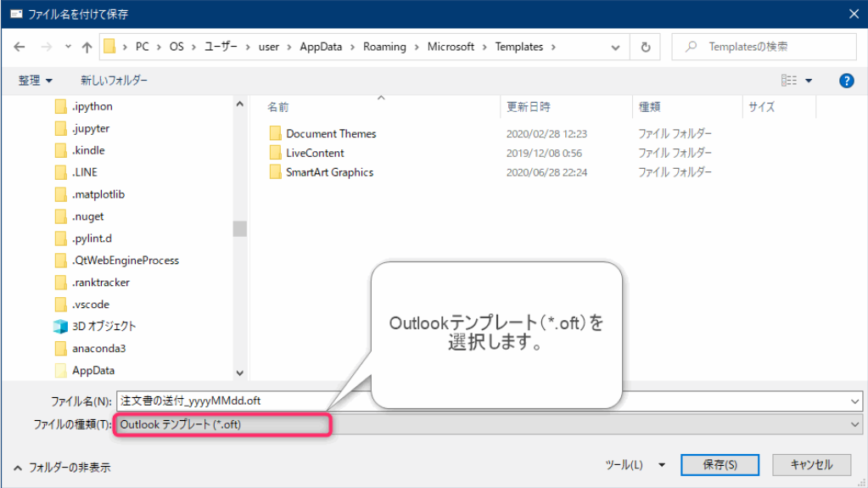Select the .ipython folder in tree

click(x=92, y=106)
